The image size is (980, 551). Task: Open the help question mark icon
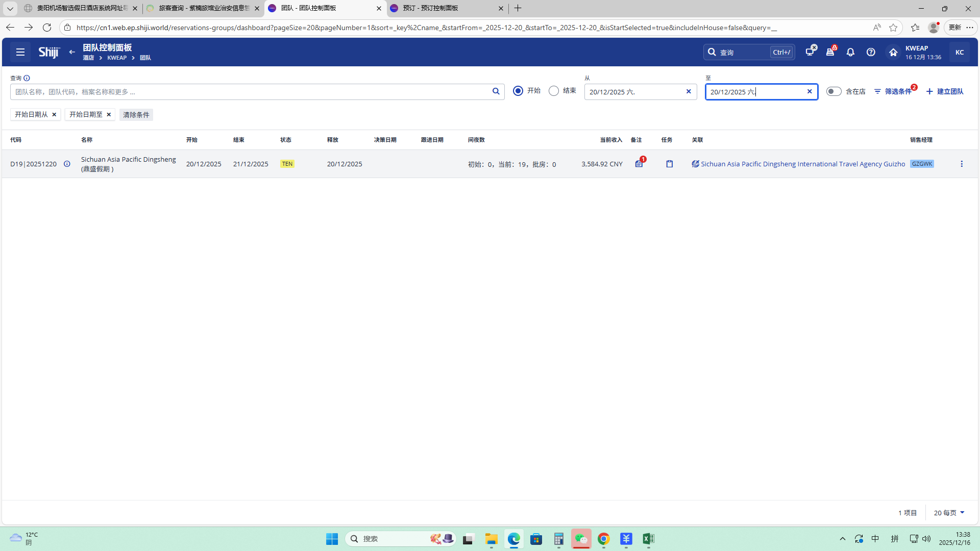pos(871,52)
